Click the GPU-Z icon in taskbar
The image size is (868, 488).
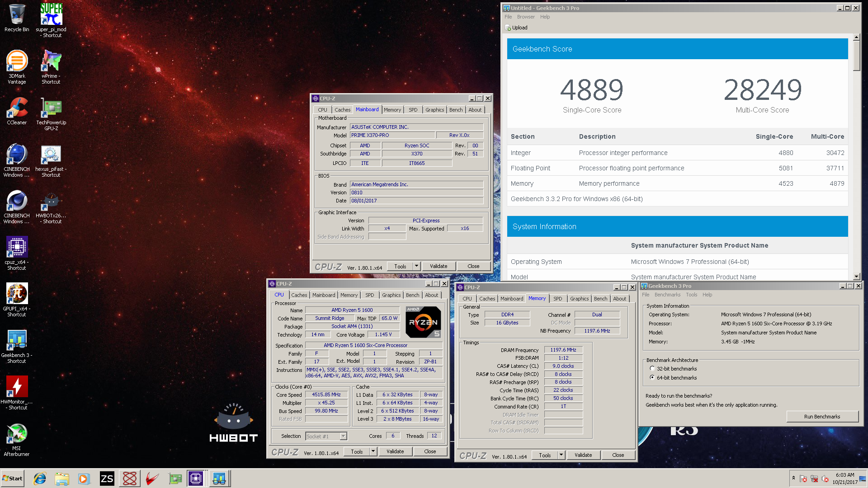(x=175, y=479)
